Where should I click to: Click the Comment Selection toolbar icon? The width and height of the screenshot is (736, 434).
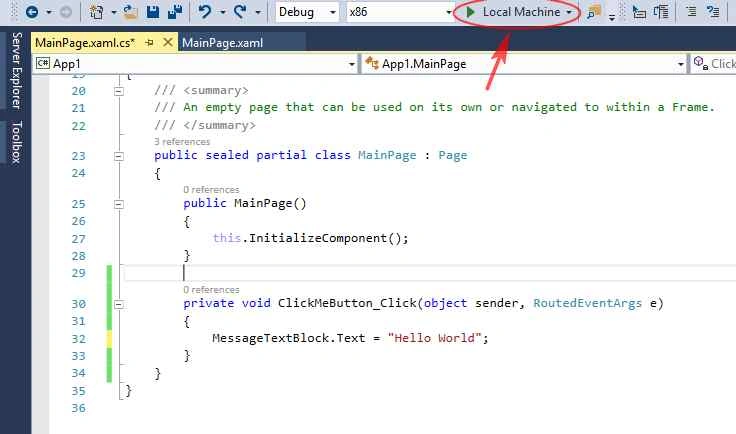(691, 11)
